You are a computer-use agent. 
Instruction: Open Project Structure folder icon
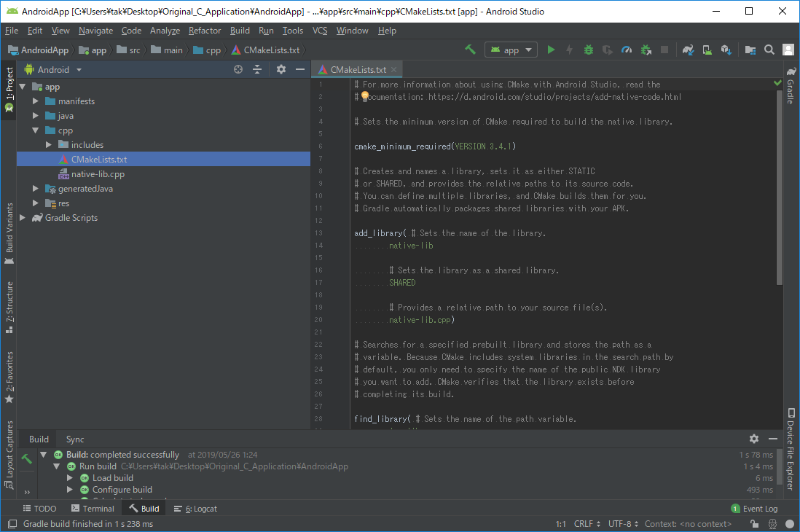(x=750, y=50)
